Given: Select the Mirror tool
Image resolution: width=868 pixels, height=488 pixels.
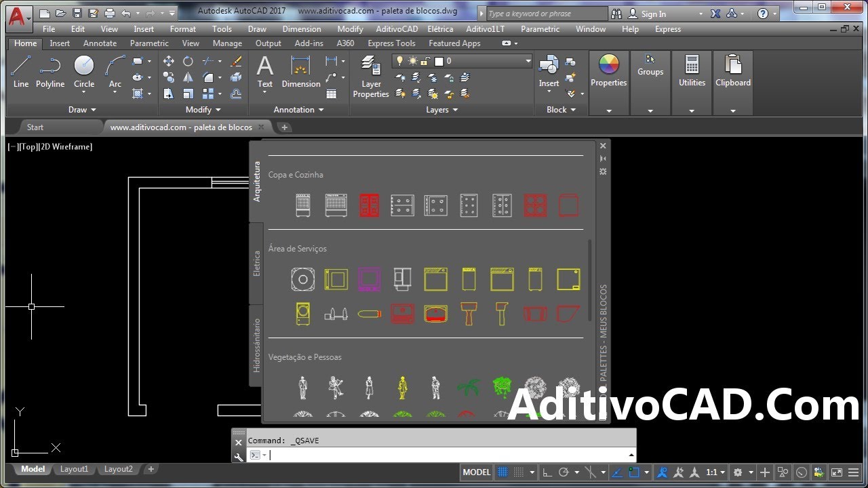Looking at the screenshot, I should tap(189, 77).
